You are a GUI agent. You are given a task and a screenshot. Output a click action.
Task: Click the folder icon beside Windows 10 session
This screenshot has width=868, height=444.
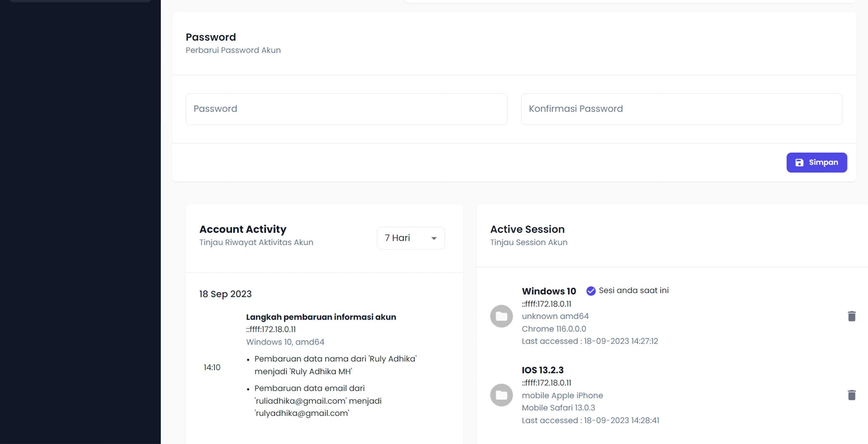click(501, 316)
